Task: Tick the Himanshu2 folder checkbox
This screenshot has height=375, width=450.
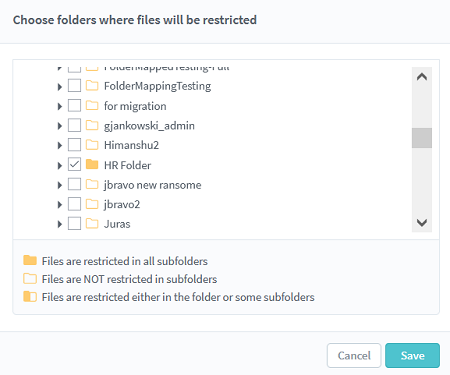Action: click(x=74, y=145)
